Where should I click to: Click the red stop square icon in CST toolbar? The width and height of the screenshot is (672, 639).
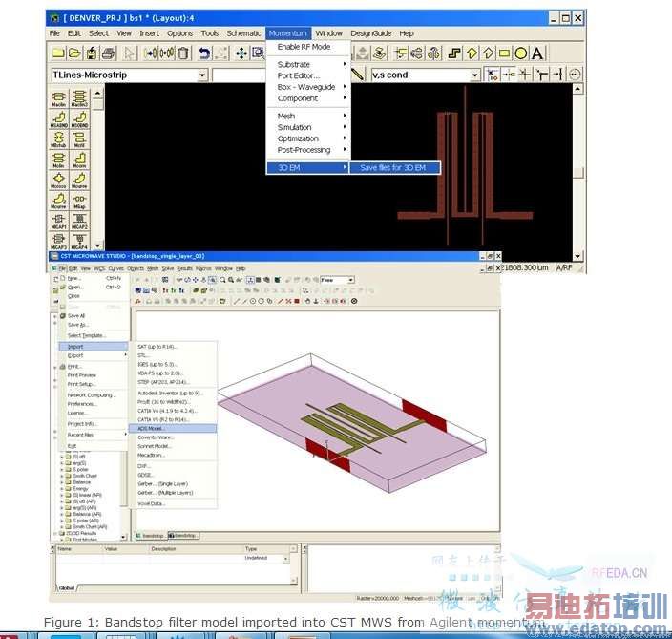click(x=297, y=302)
